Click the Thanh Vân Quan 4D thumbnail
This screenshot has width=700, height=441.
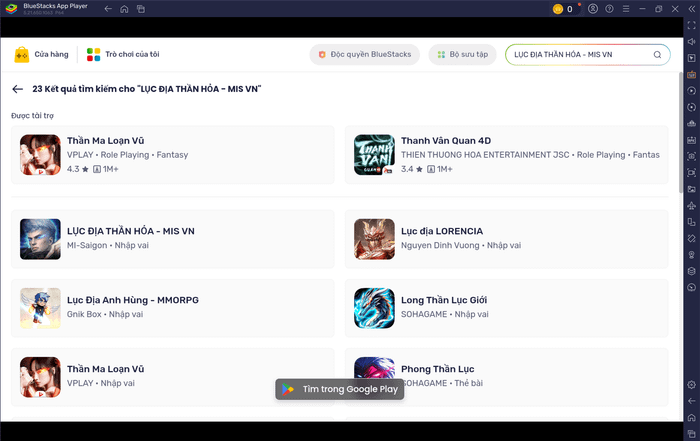point(374,155)
